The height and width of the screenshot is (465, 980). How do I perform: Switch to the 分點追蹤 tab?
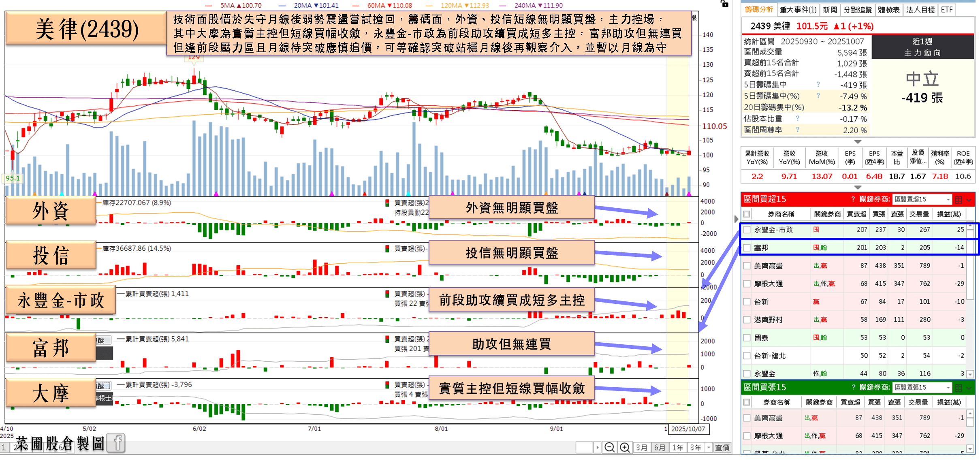[x=857, y=10]
